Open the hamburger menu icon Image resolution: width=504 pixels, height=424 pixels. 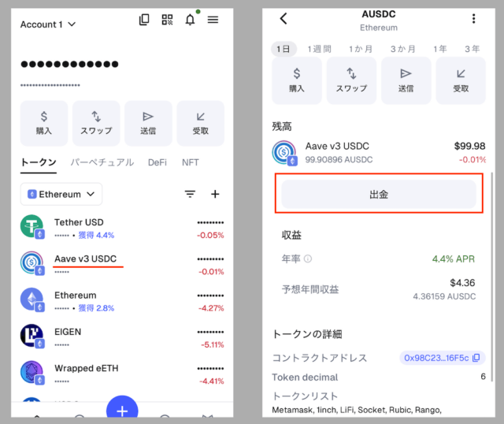(x=213, y=20)
